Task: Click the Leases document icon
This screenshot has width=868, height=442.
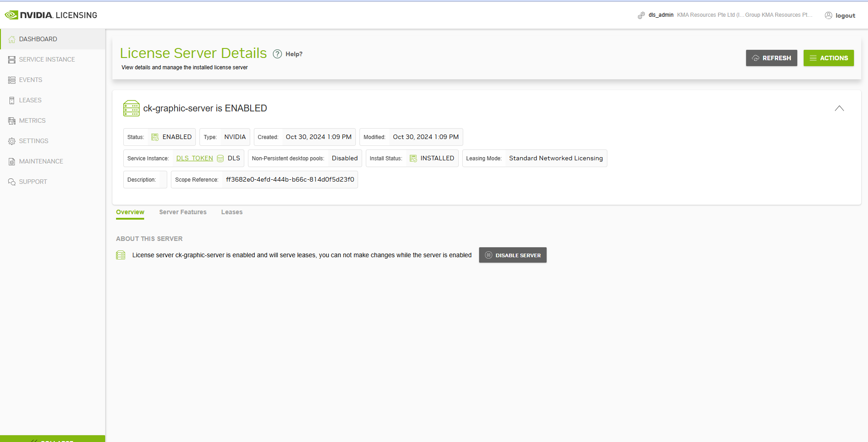Action: coord(12,101)
